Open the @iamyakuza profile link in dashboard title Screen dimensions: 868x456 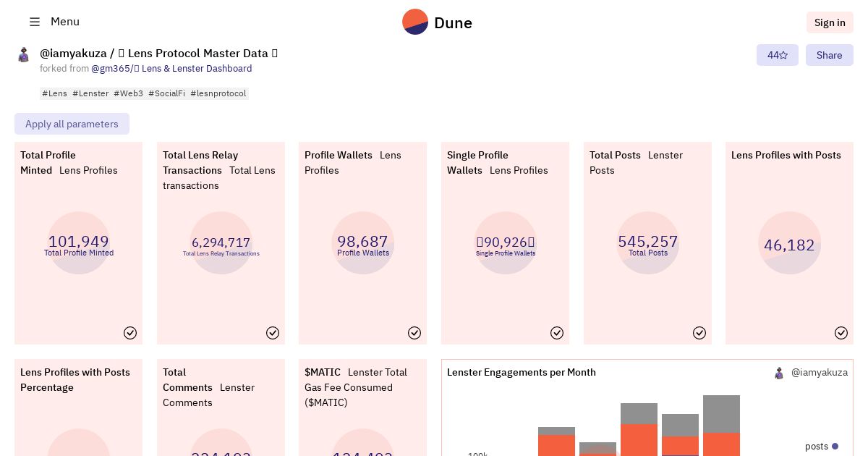coord(73,54)
